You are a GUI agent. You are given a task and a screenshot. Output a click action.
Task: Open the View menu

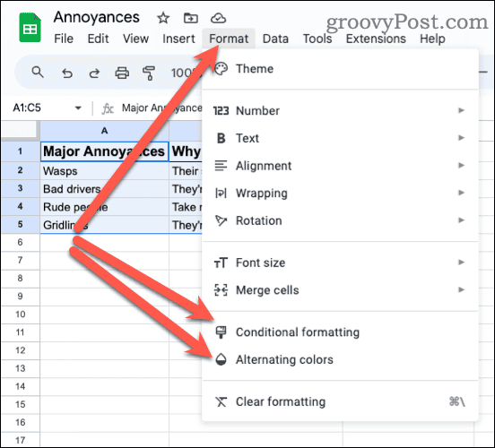135,39
